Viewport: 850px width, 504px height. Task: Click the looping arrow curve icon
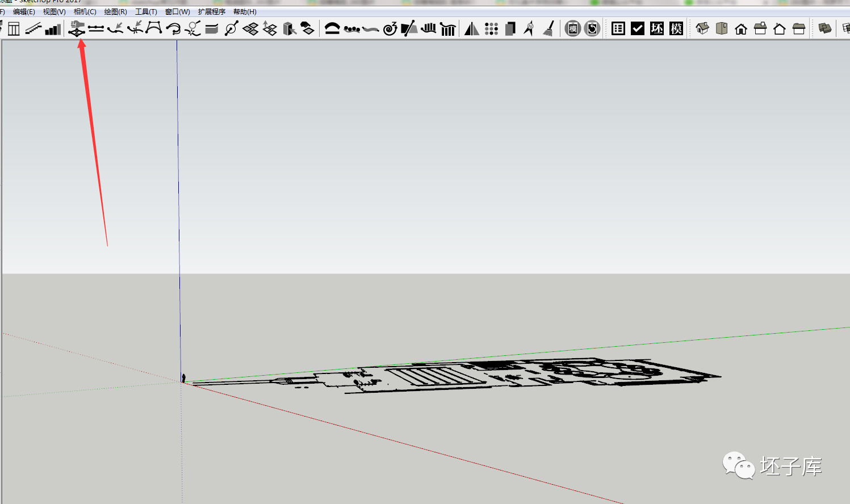click(x=173, y=28)
